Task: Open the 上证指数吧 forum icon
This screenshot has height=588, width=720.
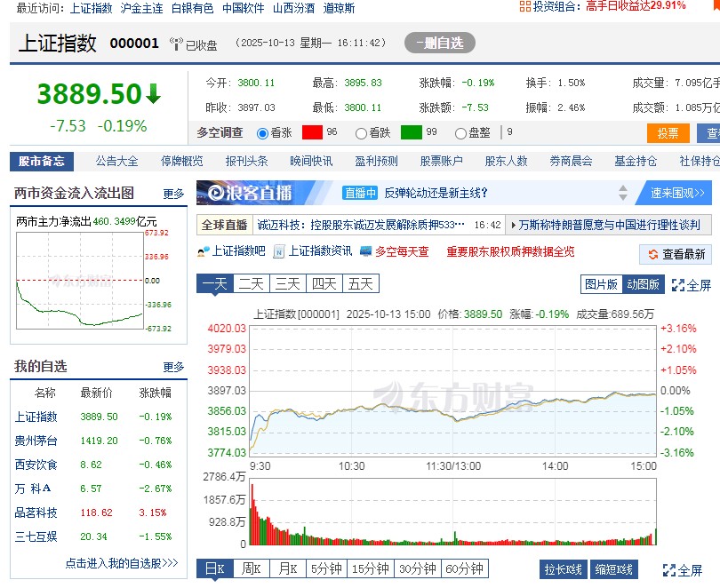Action: pyautogui.click(x=204, y=252)
